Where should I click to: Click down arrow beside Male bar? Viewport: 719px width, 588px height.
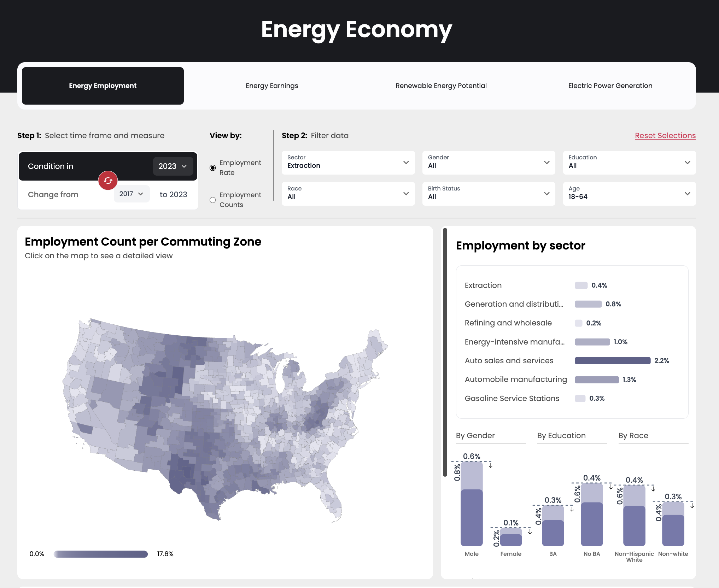[491, 465]
